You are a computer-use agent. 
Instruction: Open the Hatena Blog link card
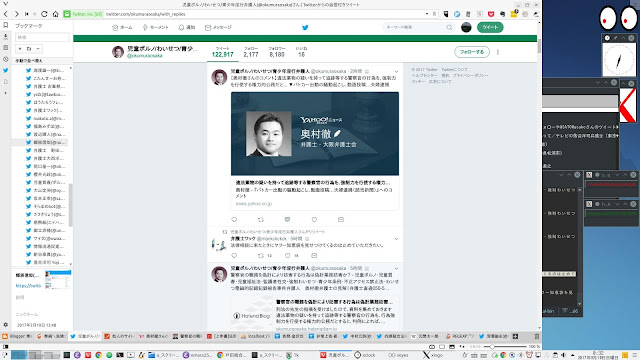click(x=315, y=313)
